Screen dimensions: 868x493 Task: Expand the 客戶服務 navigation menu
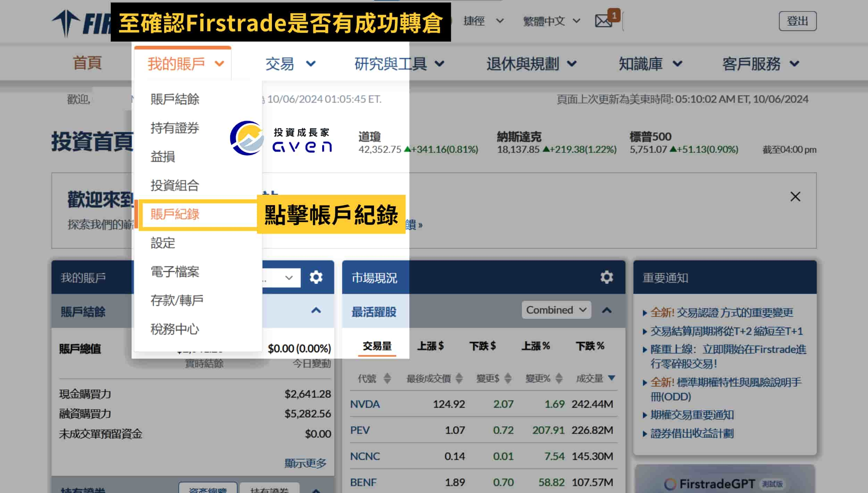point(761,64)
